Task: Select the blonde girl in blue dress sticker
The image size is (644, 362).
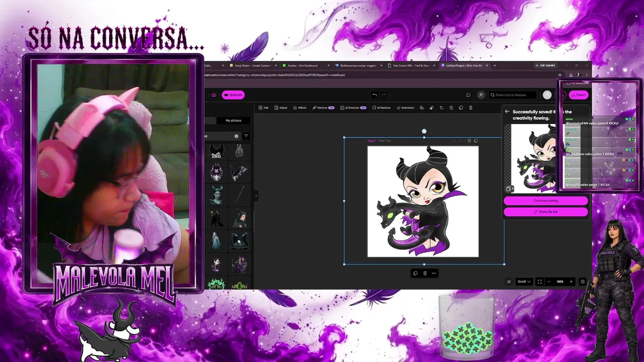Action: click(x=216, y=240)
